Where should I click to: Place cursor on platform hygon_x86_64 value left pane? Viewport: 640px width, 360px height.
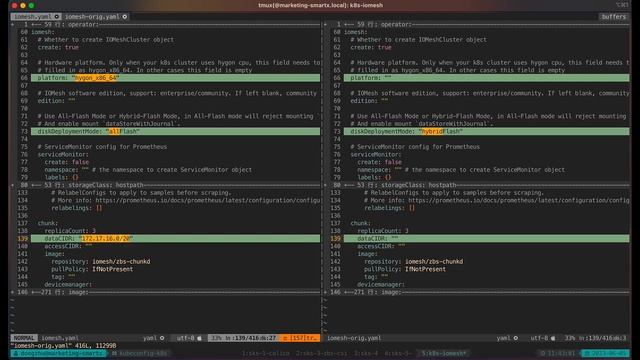(96, 78)
